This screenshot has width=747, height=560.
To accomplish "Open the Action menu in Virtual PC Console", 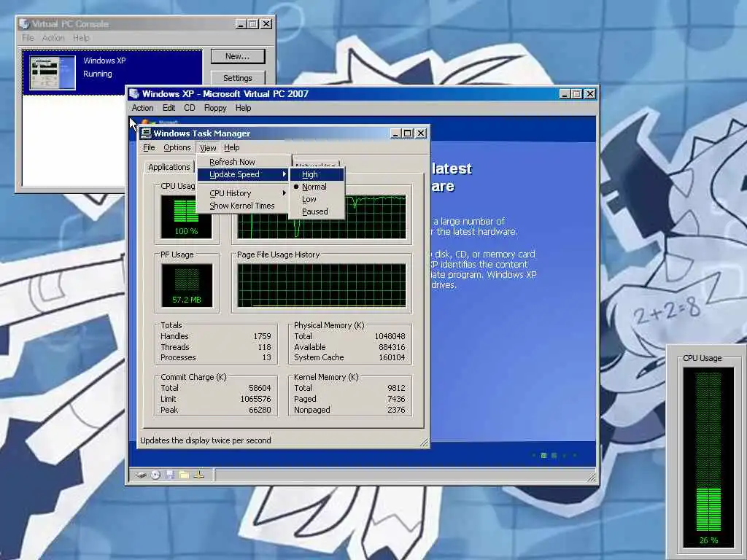I will coord(53,38).
